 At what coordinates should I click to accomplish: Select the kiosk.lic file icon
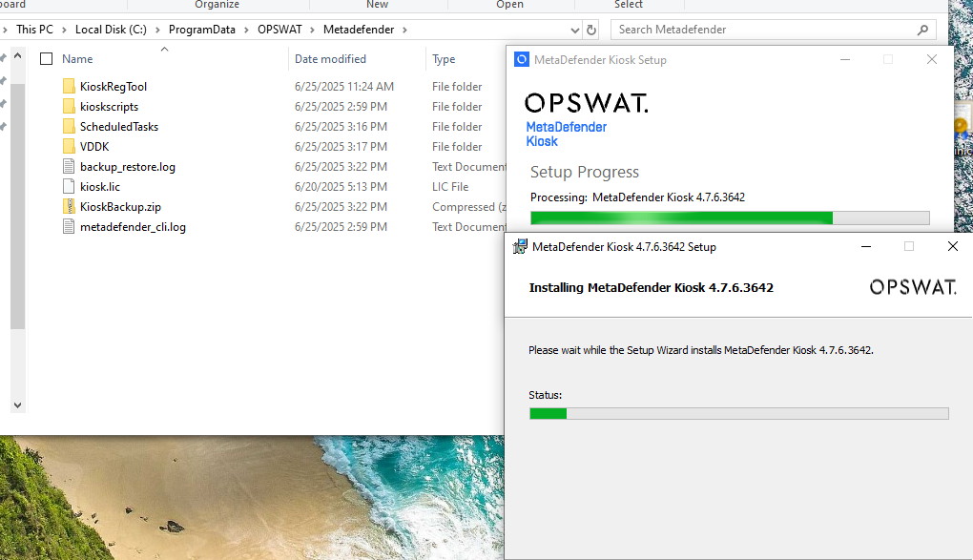coord(69,186)
